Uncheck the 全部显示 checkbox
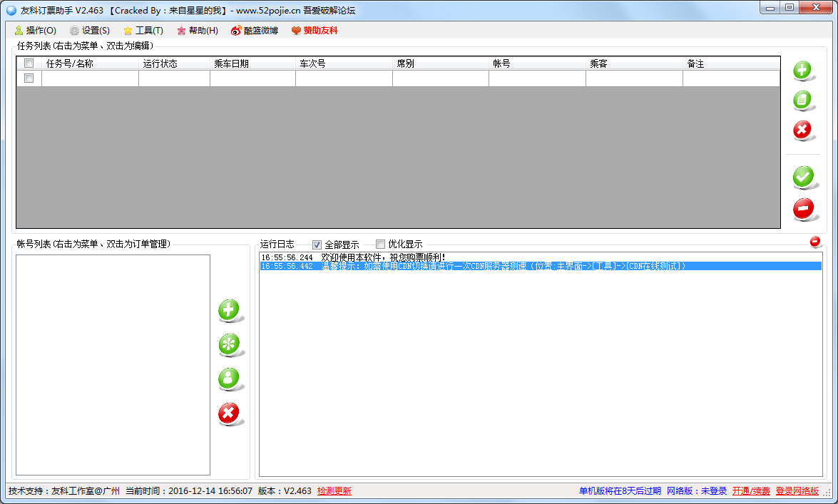The image size is (838, 504). click(317, 245)
